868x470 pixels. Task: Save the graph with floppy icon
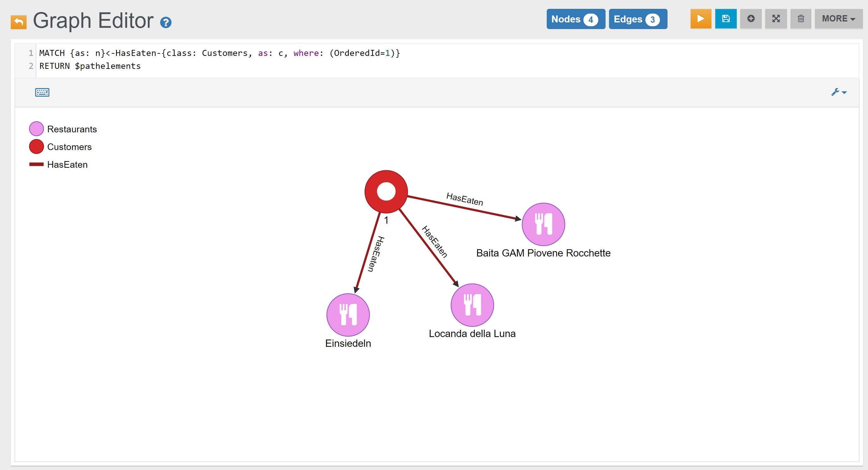click(725, 19)
